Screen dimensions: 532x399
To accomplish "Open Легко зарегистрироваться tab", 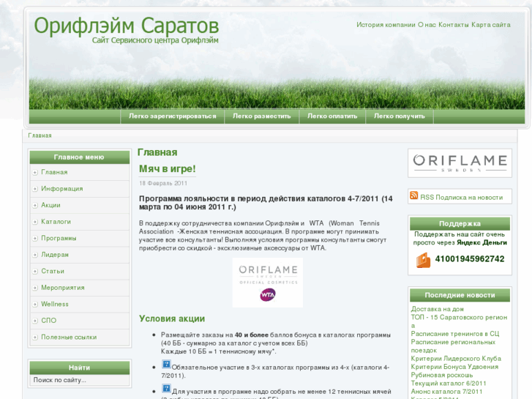I will click(x=173, y=116).
